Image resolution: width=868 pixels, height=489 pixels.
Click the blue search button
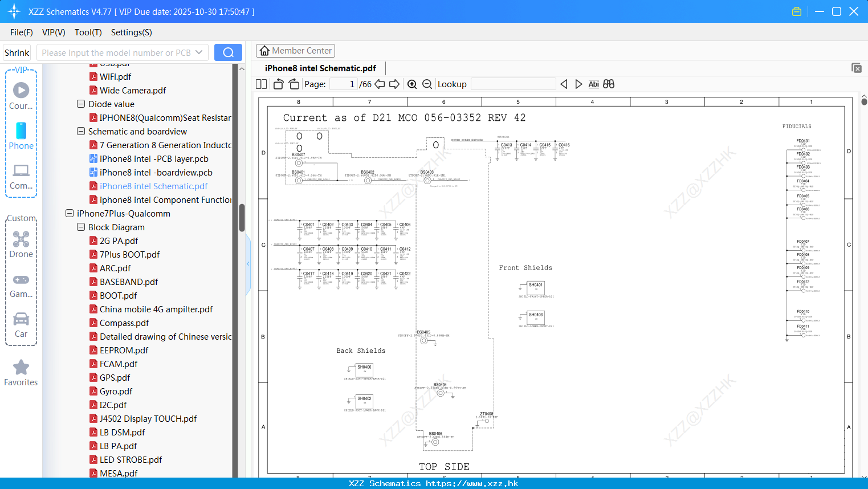(x=228, y=52)
